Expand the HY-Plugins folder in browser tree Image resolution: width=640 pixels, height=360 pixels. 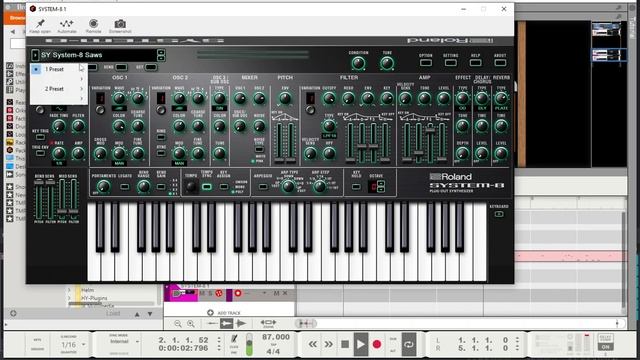tap(69, 298)
